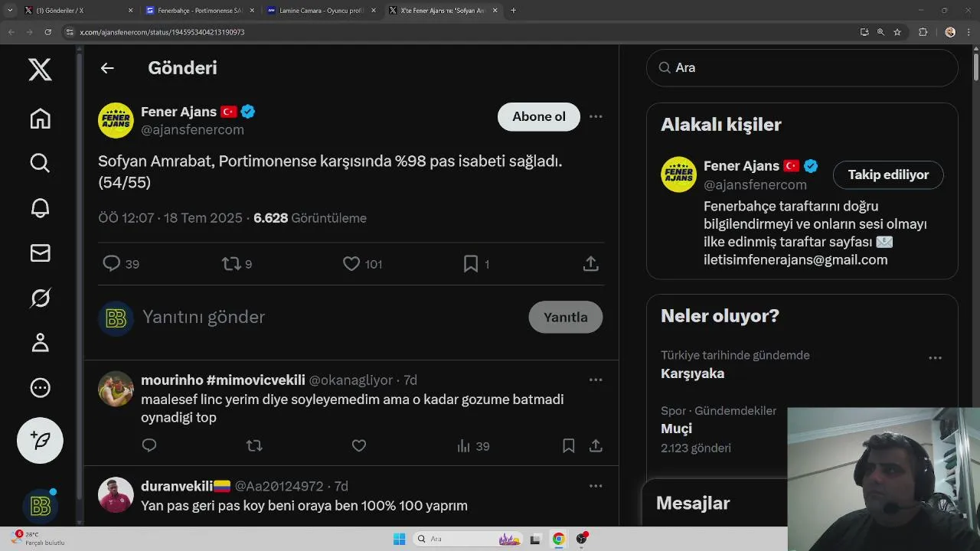View stats of mourinho comment with 39 views

click(472, 446)
